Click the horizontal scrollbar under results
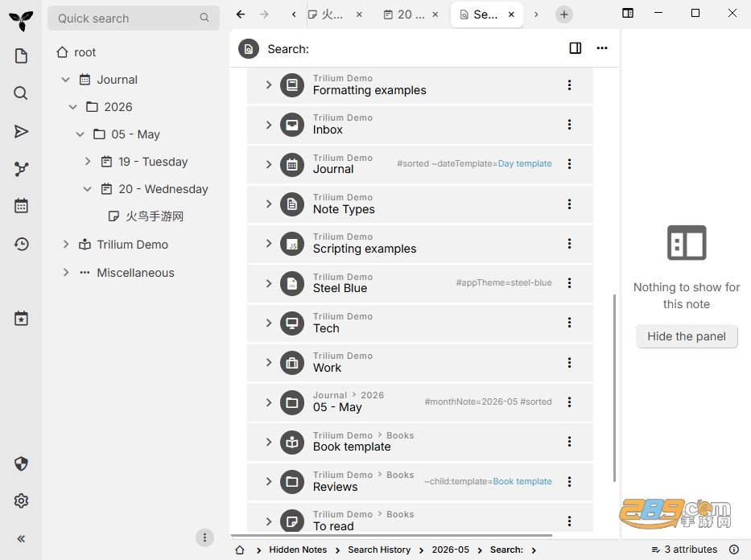Image resolution: width=751 pixels, height=560 pixels. [x=391, y=535]
